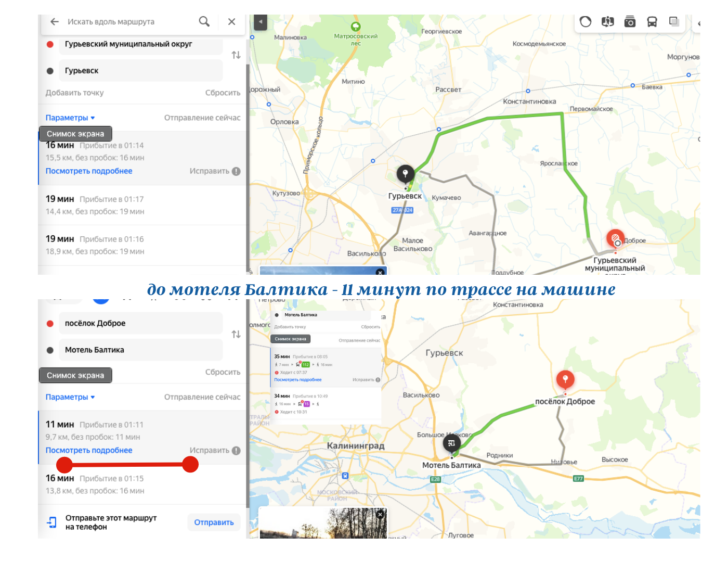Open Посмотреть подробнее for the 16 мин route
728x562 pixels.
pyautogui.click(x=89, y=171)
